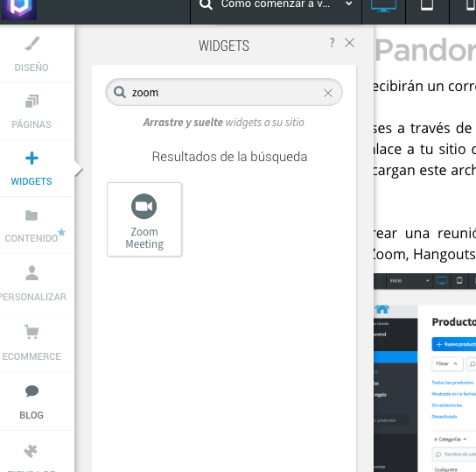Click 'Resultados de la búsqueda' heading

point(229,157)
